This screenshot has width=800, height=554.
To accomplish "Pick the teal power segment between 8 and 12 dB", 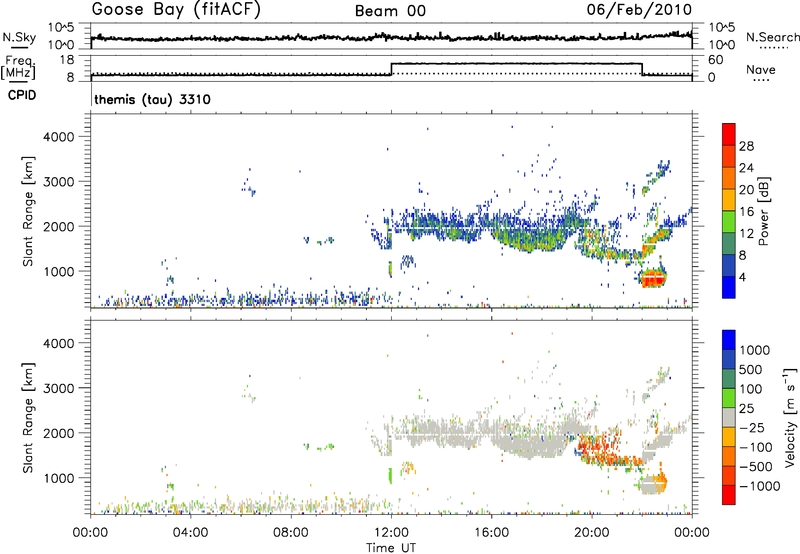I will pyautogui.click(x=729, y=244).
